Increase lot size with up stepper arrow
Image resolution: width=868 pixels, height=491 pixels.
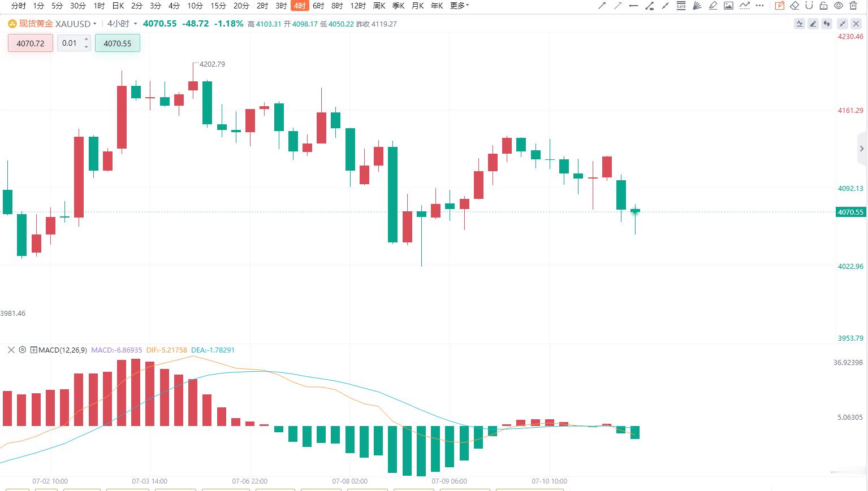(x=87, y=39)
